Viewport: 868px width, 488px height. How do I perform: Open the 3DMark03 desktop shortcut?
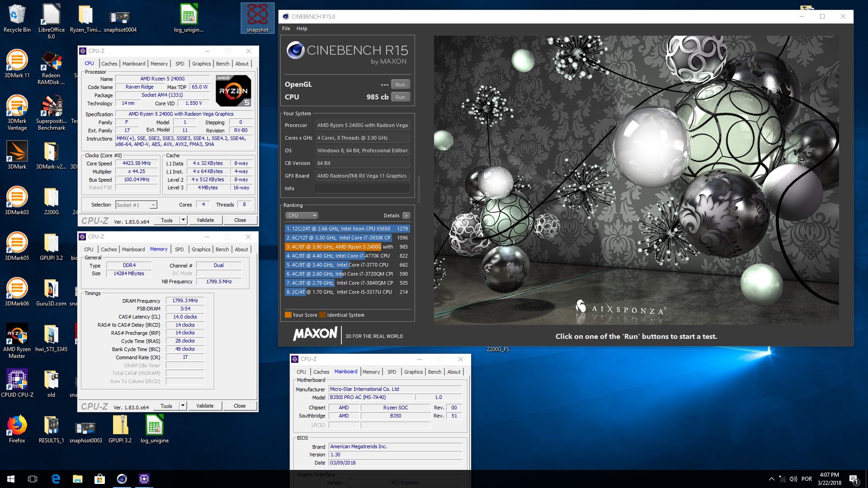click(17, 201)
